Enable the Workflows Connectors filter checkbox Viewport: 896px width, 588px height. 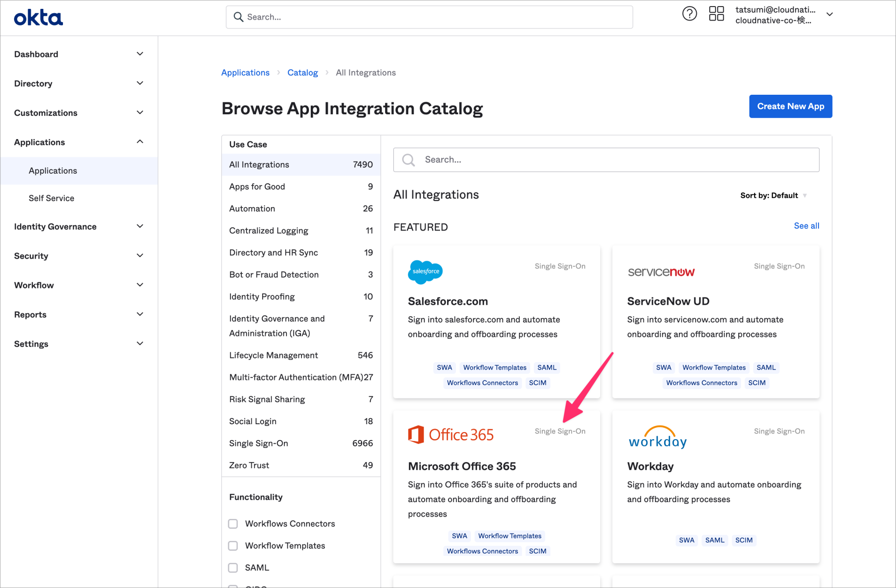[233, 524]
